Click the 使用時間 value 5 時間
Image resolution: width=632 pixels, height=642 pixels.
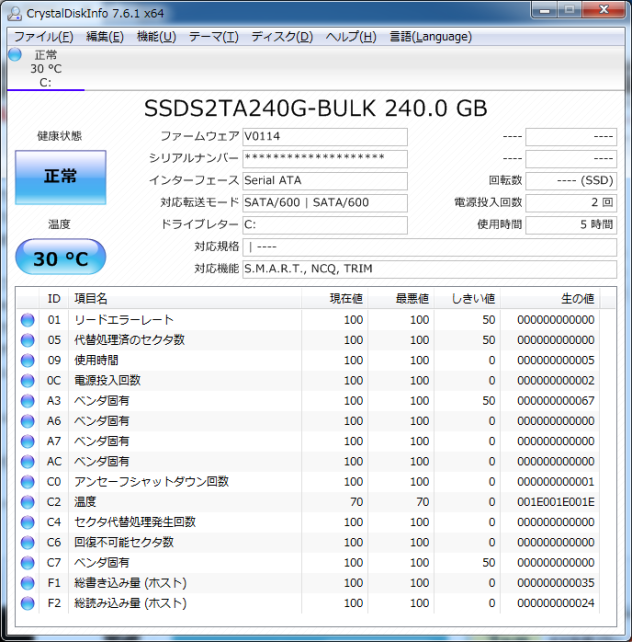(x=571, y=225)
